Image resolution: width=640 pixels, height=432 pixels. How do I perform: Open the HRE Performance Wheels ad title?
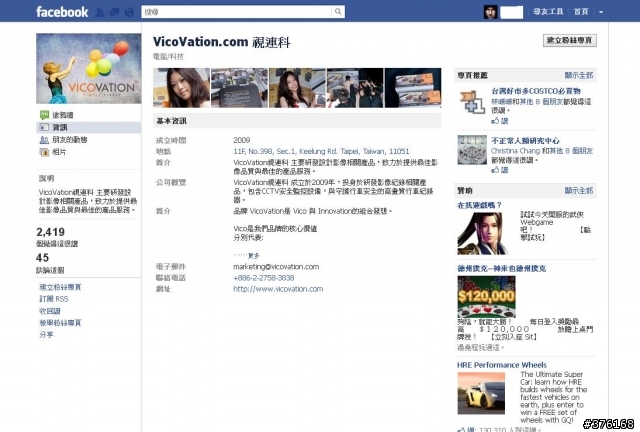[502, 365]
